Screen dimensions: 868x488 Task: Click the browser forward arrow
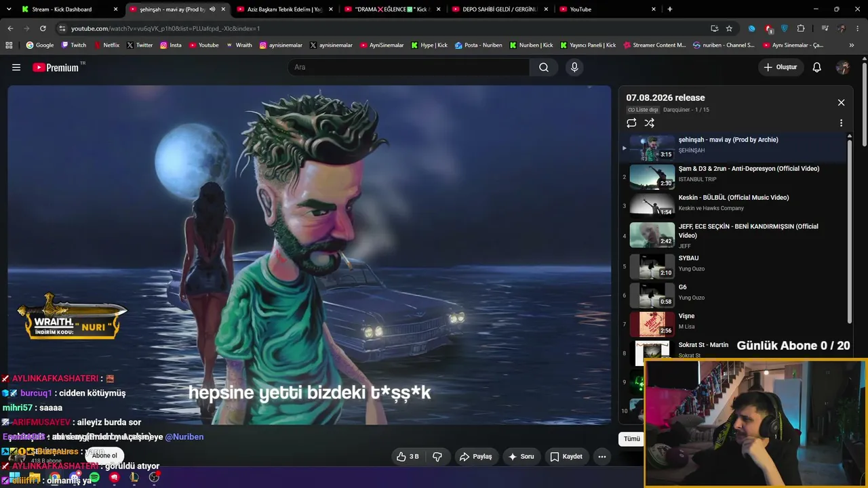(x=26, y=28)
